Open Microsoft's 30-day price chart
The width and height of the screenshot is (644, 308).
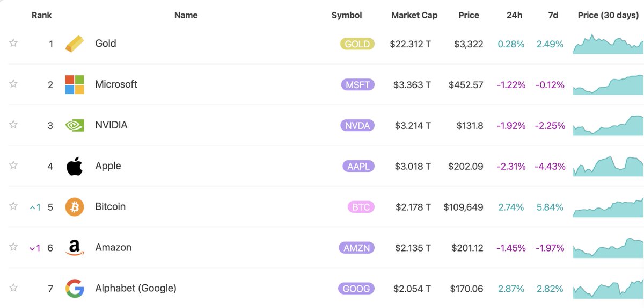click(x=609, y=85)
